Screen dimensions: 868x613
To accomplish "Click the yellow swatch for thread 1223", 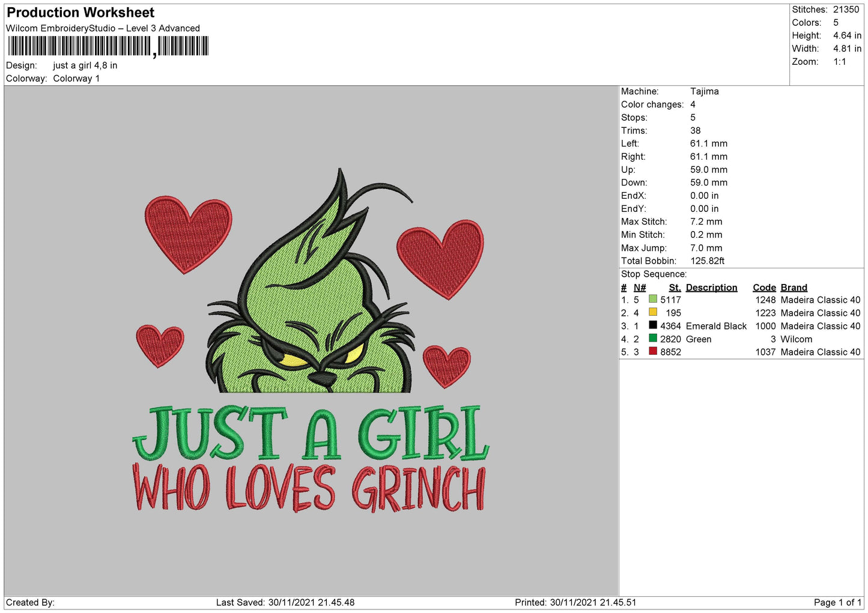I will coord(653,312).
